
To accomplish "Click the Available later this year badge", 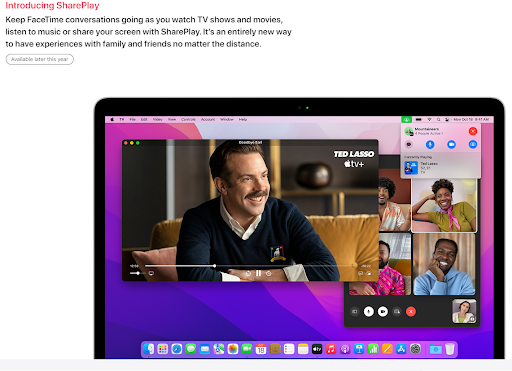I will coord(40,59).
